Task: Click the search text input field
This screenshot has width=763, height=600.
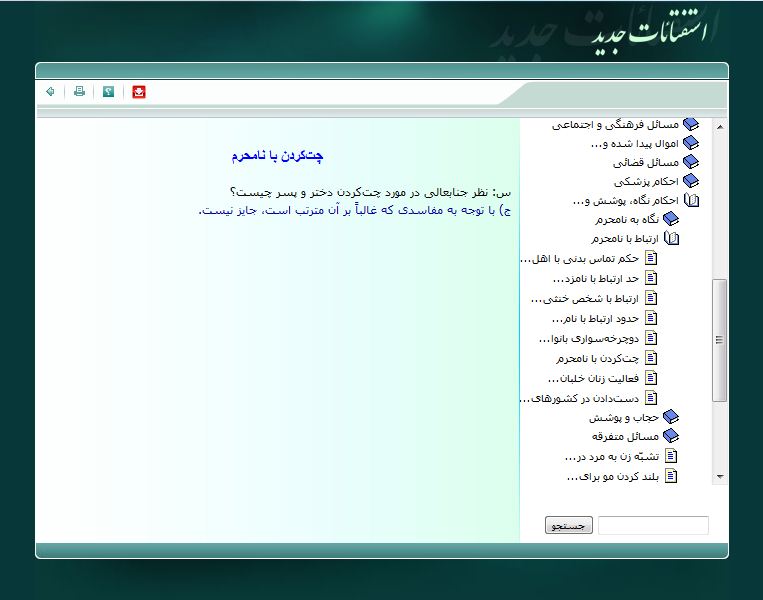Action: (x=653, y=525)
